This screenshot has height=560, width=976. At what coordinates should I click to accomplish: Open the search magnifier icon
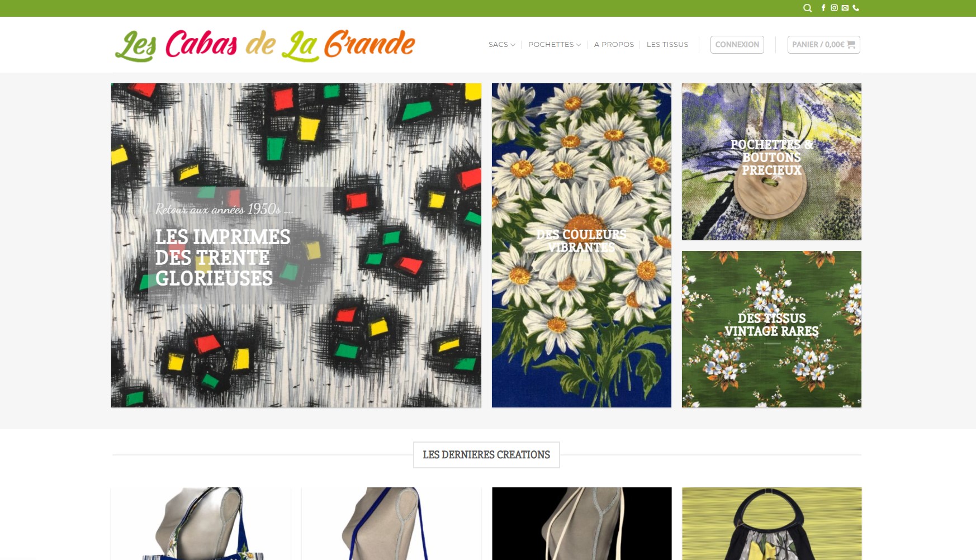pyautogui.click(x=807, y=8)
